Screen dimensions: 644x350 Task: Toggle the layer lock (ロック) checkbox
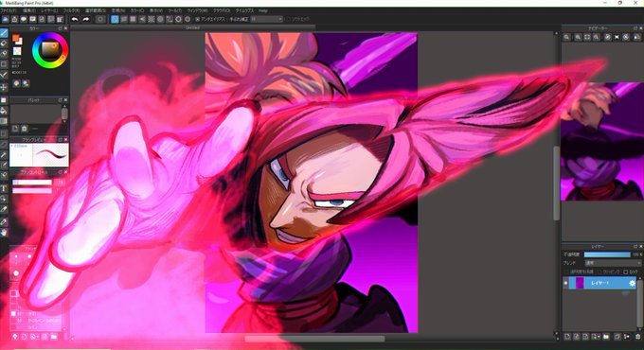click(x=626, y=272)
